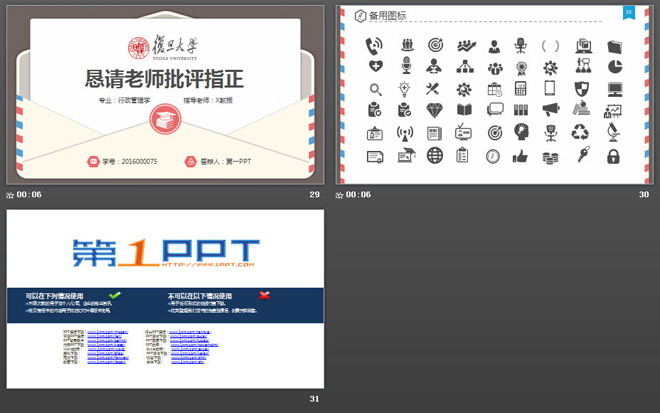Click the globe icon
The width and height of the screenshot is (660, 413).
[435, 155]
